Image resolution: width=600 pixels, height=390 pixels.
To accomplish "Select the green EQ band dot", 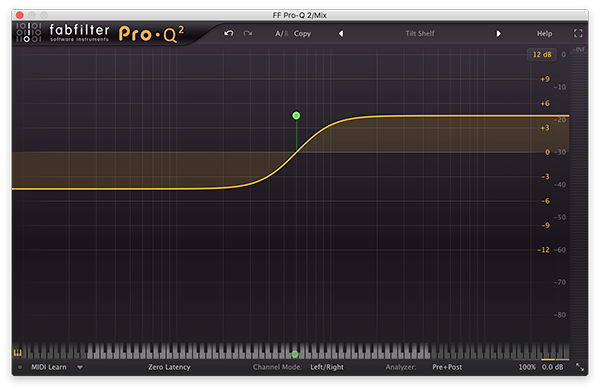I will [x=296, y=116].
